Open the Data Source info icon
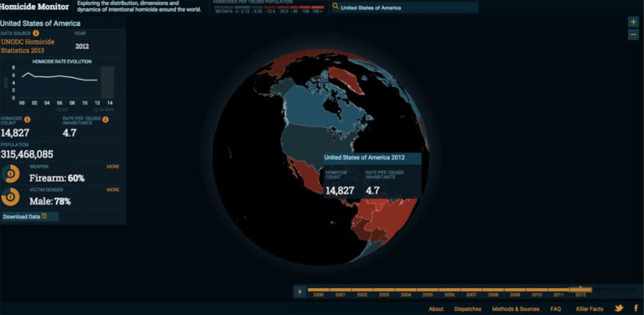The image size is (644, 315). [x=36, y=33]
